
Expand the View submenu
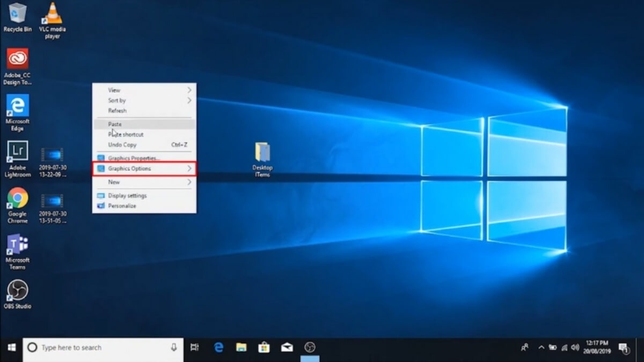(x=144, y=90)
